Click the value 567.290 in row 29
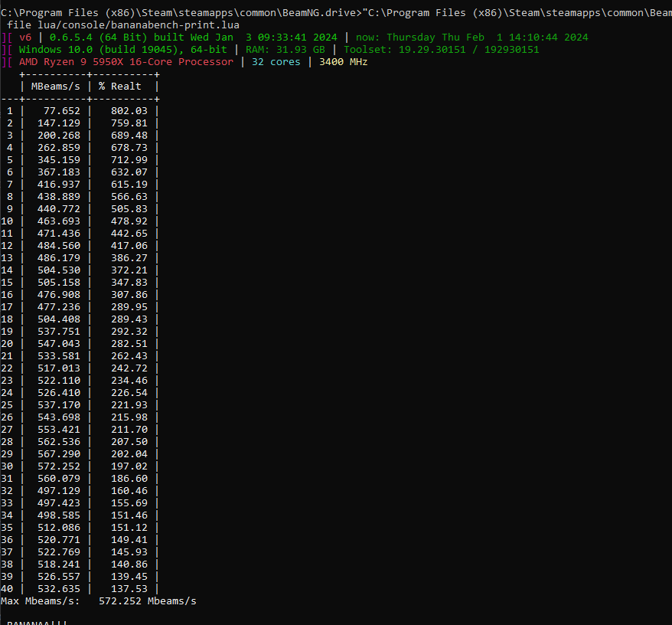Screen dimensions: 672x625 click(59, 454)
